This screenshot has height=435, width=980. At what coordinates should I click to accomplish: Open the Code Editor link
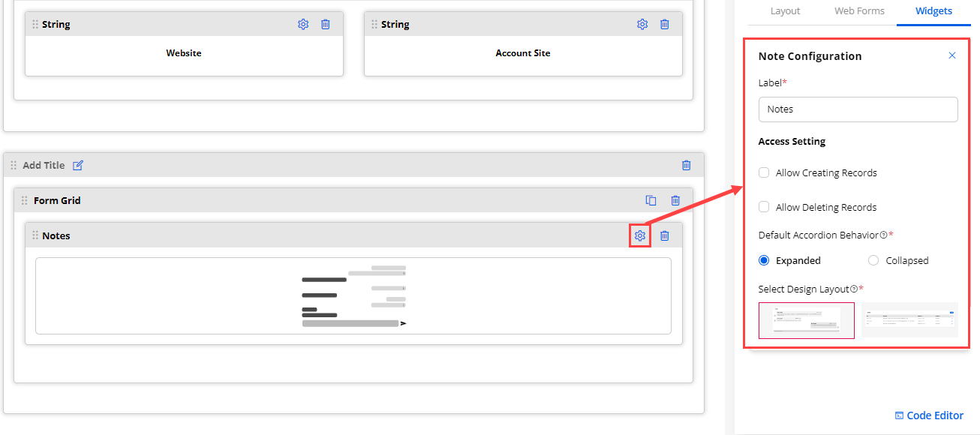[929, 415]
